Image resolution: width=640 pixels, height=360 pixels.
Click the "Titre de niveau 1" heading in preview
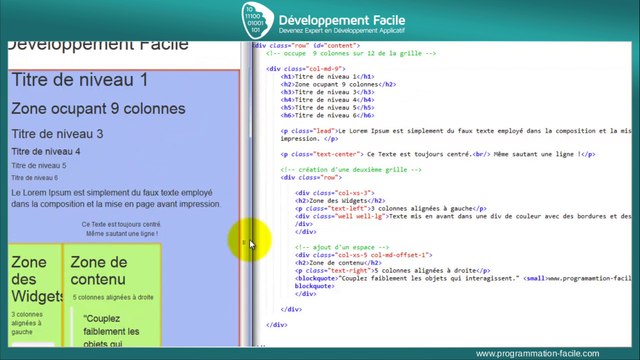(x=80, y=80)
